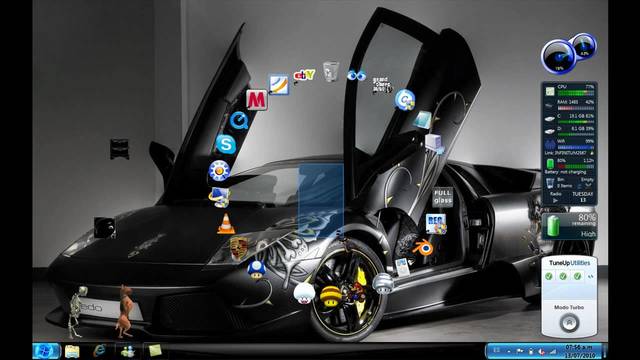The image size is (640, 360).
Task: Click the Wifi signal row
Action: [x=569, y=144]
